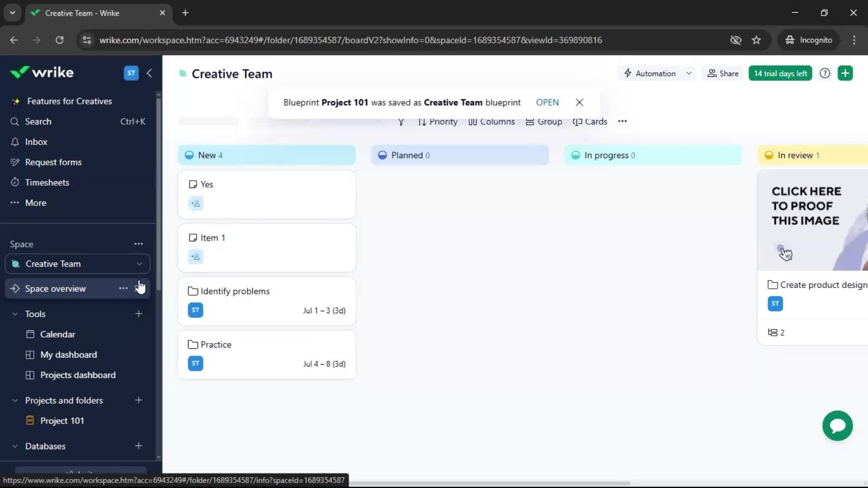Click the Share button

[722, 73]
